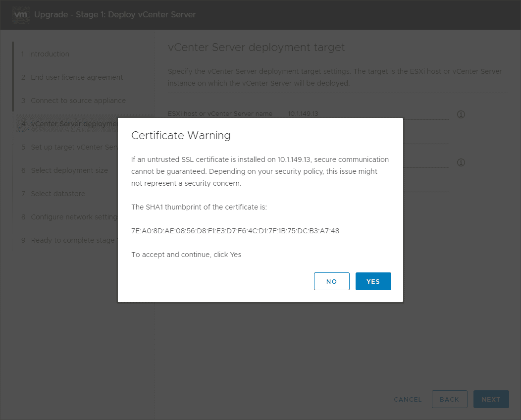Click the ESXi host name input field
The image size is (521, 420).
366,114
